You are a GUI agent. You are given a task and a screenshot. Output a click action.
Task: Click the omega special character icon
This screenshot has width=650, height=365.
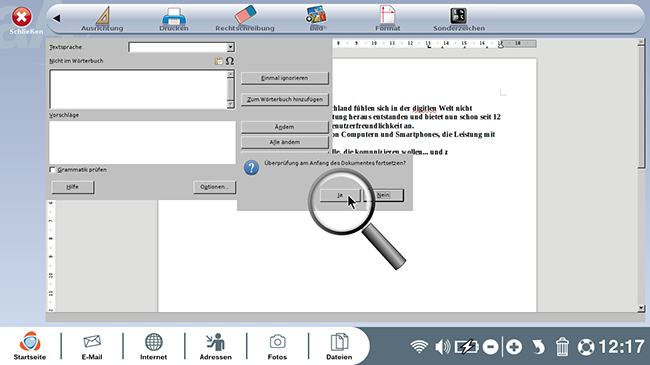click(x=230, y=61)
